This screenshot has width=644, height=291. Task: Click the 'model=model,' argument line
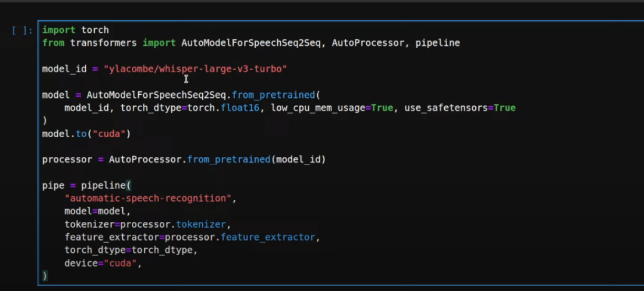pos(97,211)
